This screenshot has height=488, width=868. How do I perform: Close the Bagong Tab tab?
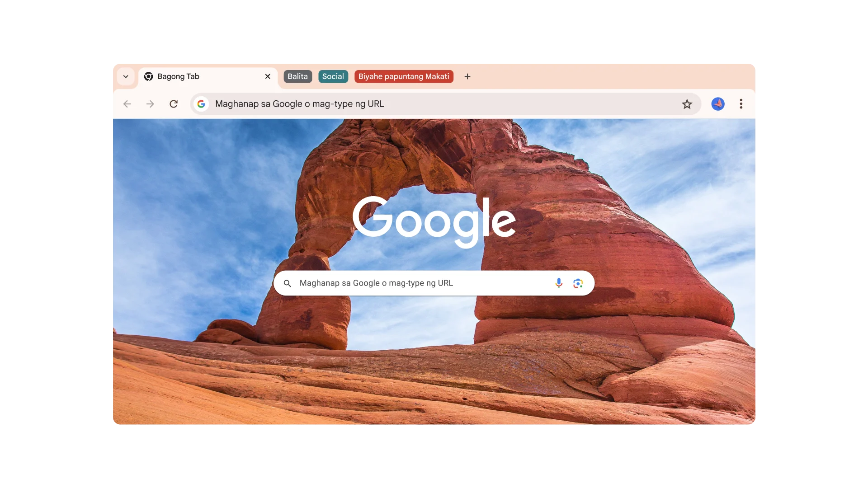click(x=268, y=76)
